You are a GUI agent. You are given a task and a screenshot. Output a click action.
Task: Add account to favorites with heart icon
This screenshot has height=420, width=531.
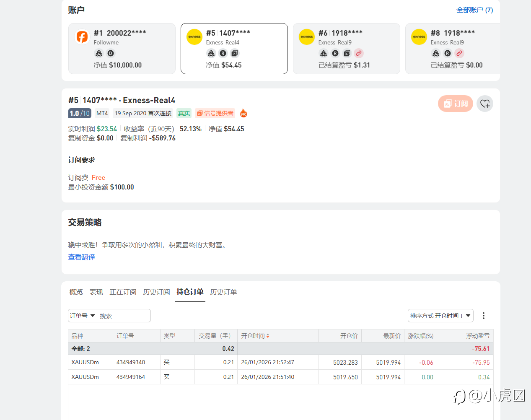click(x=485, y=104)
